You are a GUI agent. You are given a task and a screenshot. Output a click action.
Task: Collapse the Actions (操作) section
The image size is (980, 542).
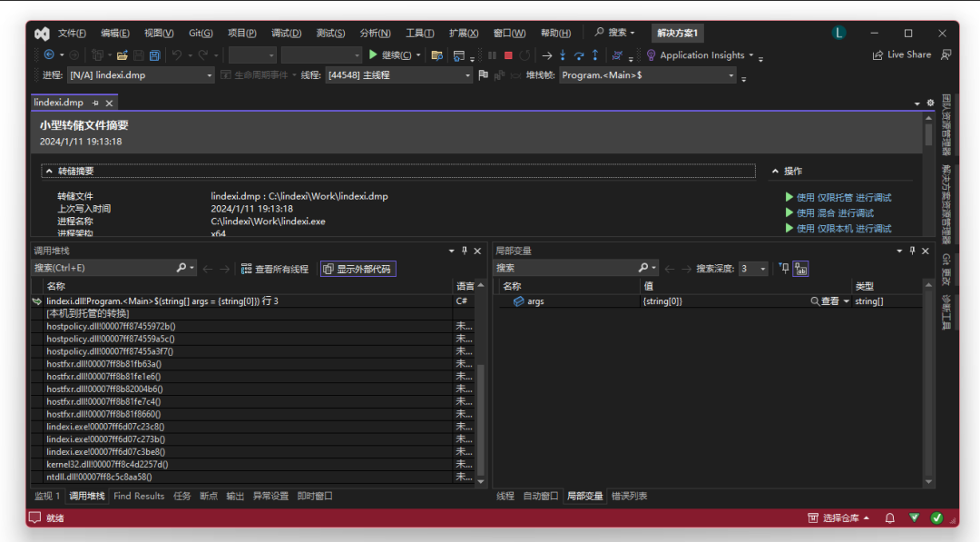click(775, 171)
